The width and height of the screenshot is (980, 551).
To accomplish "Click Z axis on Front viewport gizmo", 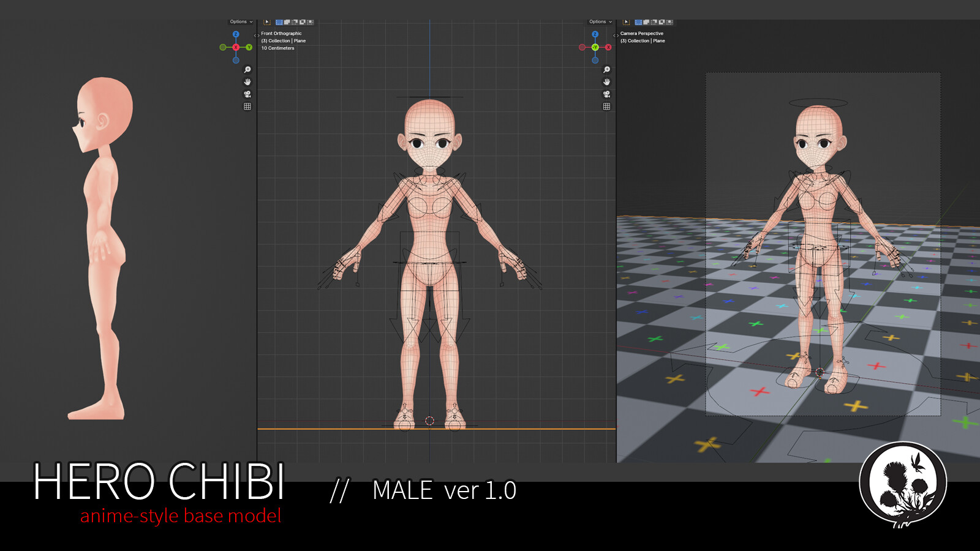I will click(x=236, y=34).
